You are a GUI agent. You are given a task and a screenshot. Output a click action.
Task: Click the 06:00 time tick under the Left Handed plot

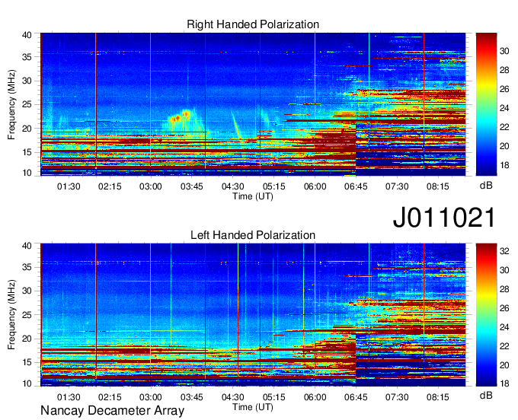[315, 397]
